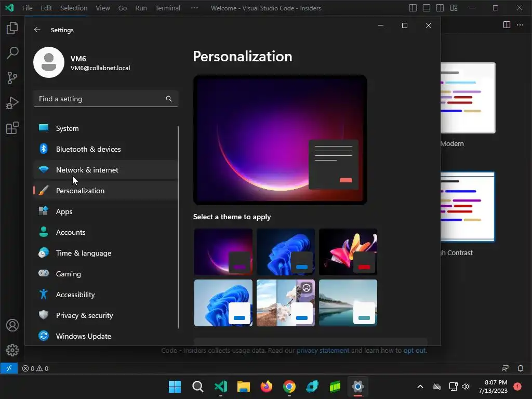The image size is (532, 399).
Task: Open taskbar clock and date
Action: (x=493, y=387)
